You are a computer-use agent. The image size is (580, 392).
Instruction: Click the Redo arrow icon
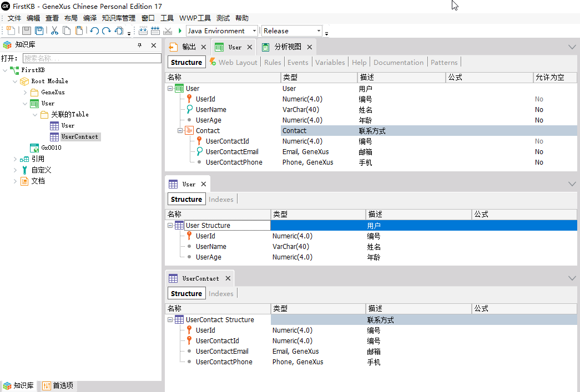point(107,30)
